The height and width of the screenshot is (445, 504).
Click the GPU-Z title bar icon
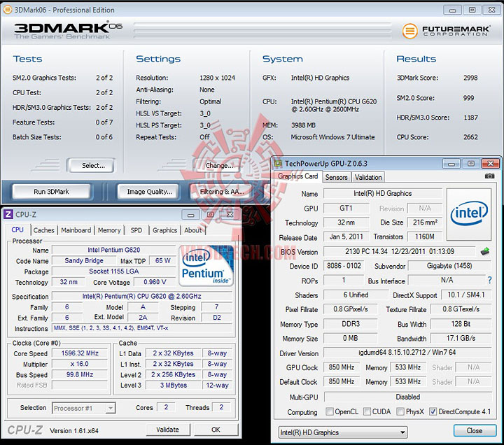click(278, 164)
